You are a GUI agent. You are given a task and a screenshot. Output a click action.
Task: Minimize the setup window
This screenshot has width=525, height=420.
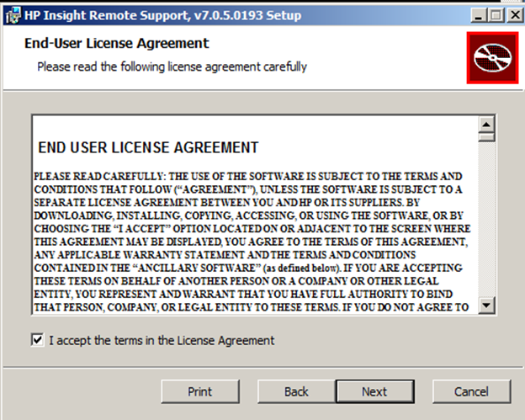click(479, 15)
